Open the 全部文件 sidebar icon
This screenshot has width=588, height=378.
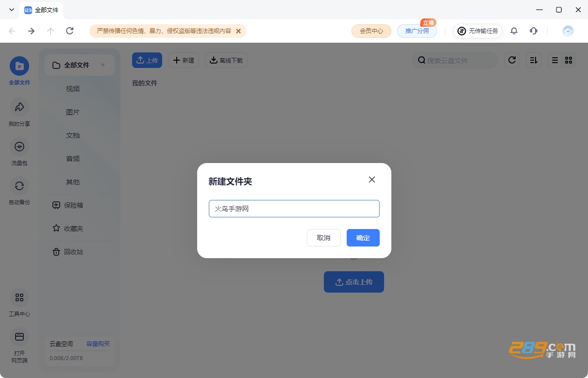19,66
